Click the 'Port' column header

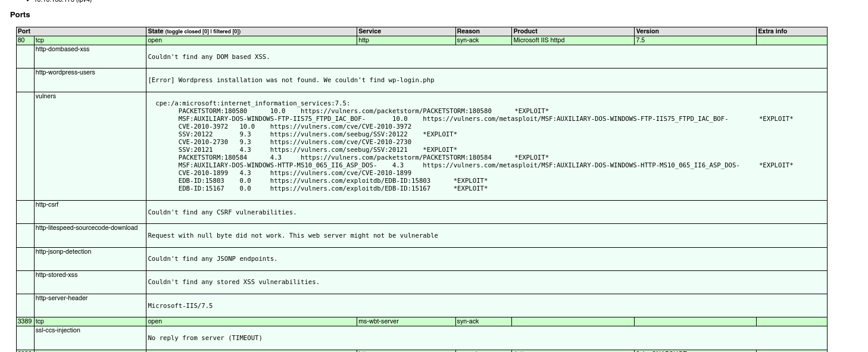click(x=81, y=32)
